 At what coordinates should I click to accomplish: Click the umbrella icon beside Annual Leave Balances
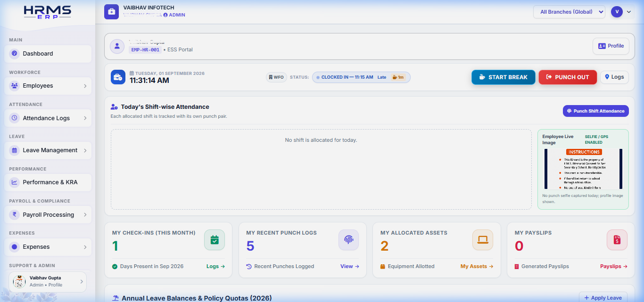coord(116,298)
